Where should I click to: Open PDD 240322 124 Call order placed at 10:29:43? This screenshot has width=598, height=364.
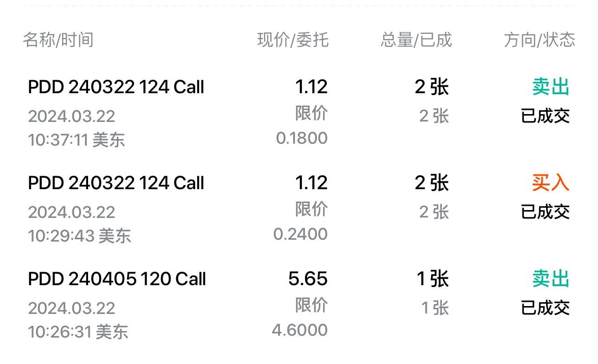coord(116,183)
